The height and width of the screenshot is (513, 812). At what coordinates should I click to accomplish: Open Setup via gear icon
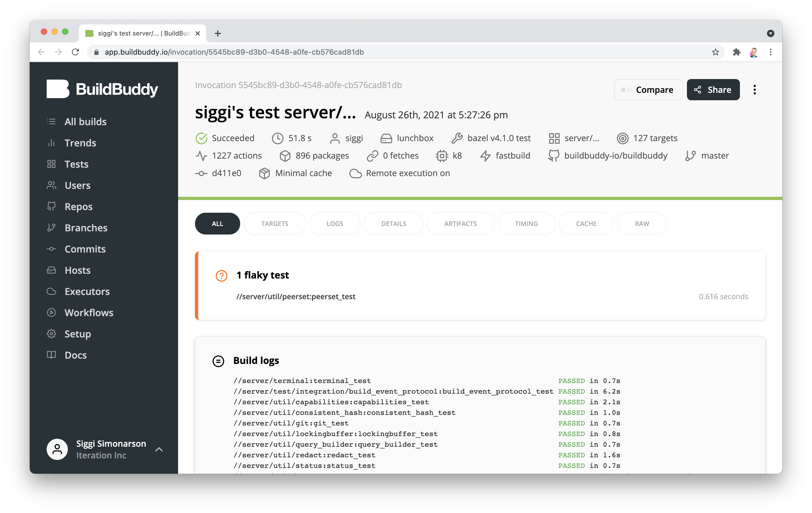(51, 334)
